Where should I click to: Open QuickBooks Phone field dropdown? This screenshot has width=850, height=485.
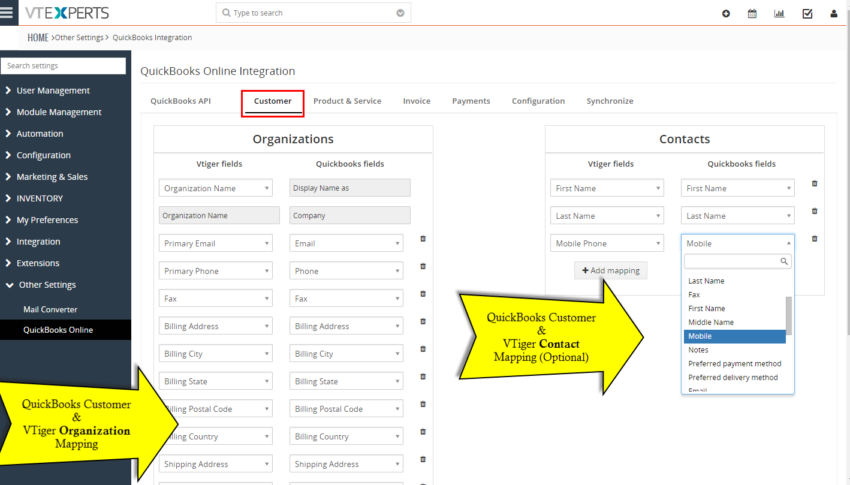(346, 271)
